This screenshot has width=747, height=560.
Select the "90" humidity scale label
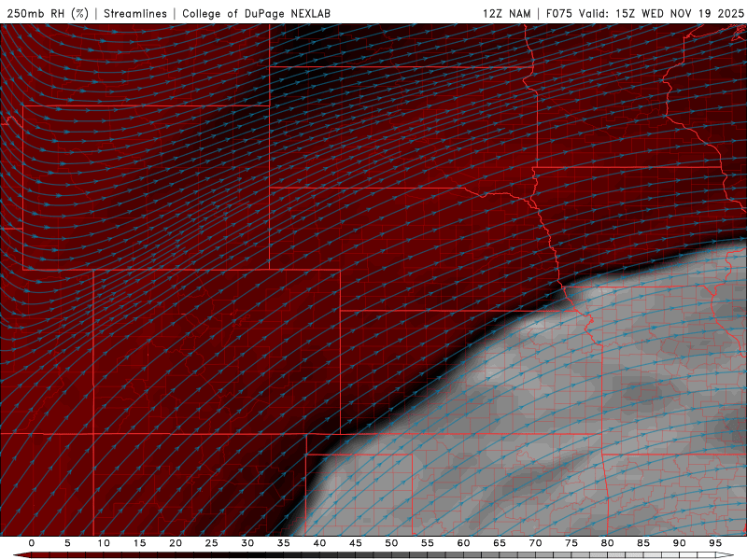pos(680,543)
